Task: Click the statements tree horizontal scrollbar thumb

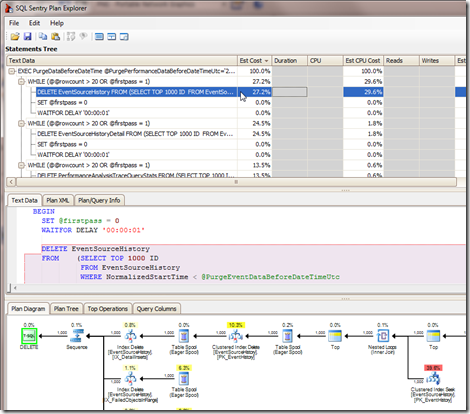Action: (236, 182)
